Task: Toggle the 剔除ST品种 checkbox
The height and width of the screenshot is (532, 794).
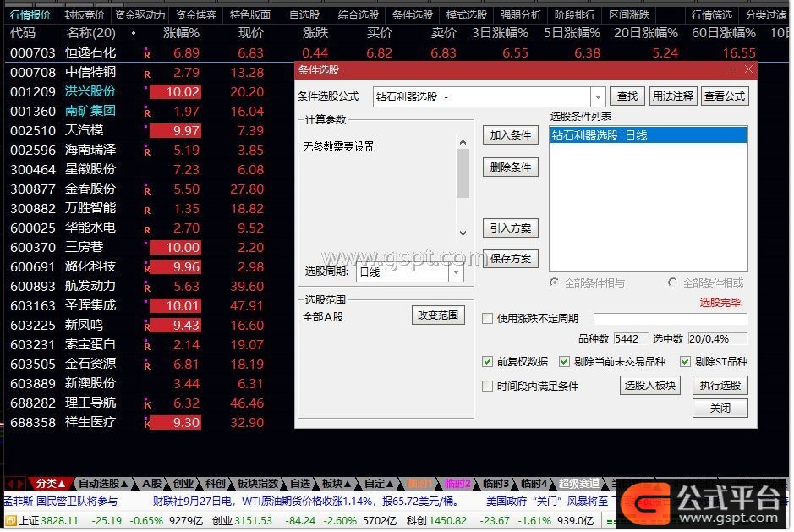Action: tap(685, 362)
